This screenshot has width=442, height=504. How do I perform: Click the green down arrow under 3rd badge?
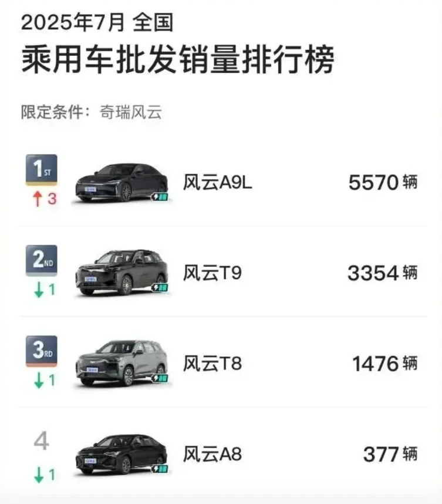point(39,381)
